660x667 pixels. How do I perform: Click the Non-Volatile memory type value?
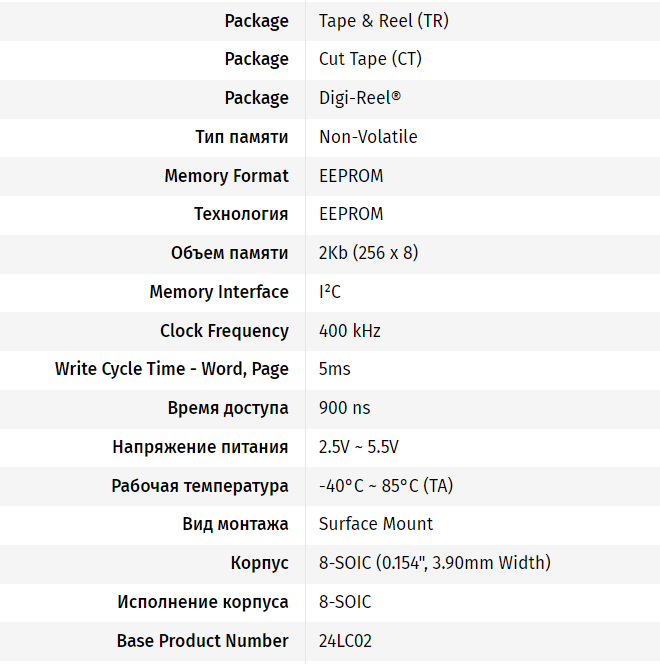[368, 137]
